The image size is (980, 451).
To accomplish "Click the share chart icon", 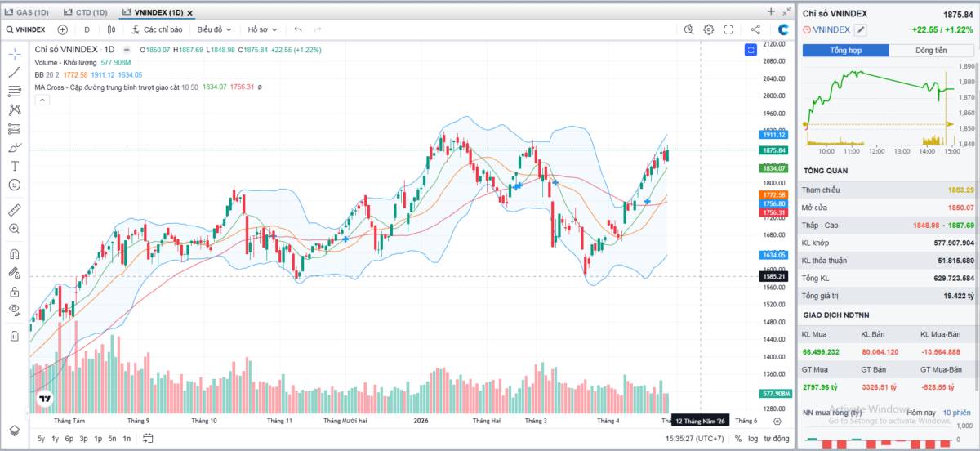I will [755, 29].
